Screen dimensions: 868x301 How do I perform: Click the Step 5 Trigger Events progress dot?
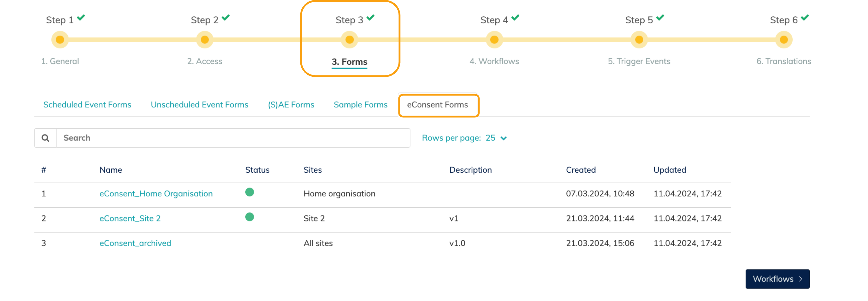[x=639, y=40]
